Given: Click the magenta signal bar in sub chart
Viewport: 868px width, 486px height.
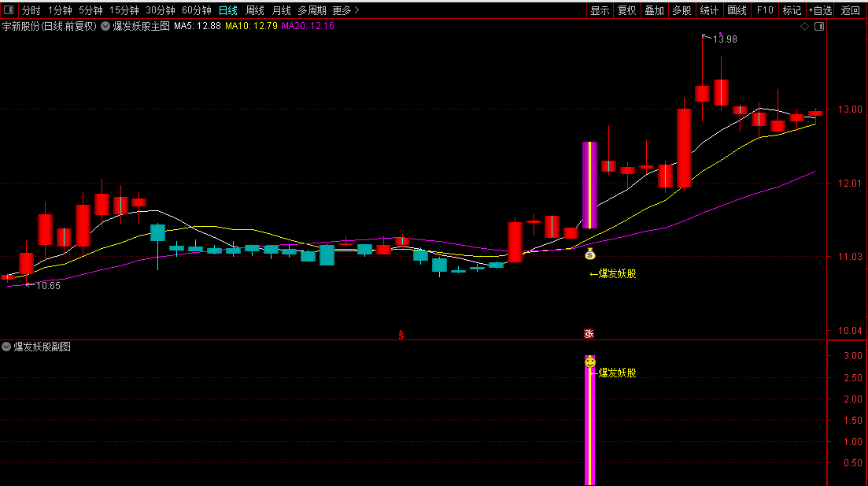Looking at the screenshot, I should 590,421.
